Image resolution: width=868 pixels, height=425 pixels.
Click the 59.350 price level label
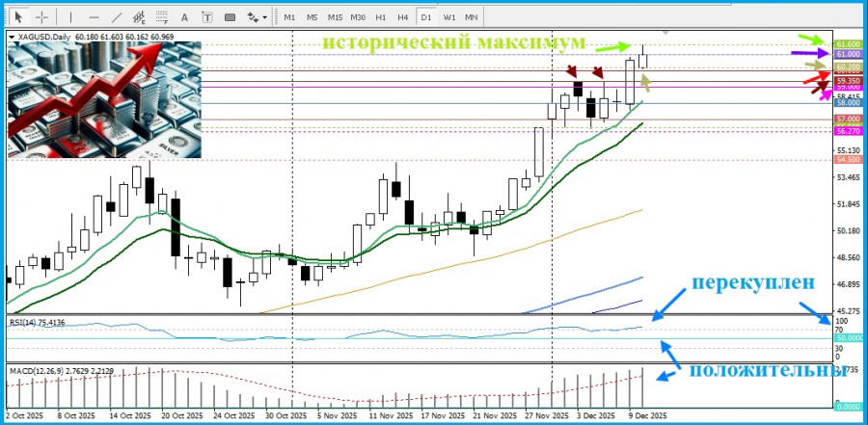coord(848,81)
